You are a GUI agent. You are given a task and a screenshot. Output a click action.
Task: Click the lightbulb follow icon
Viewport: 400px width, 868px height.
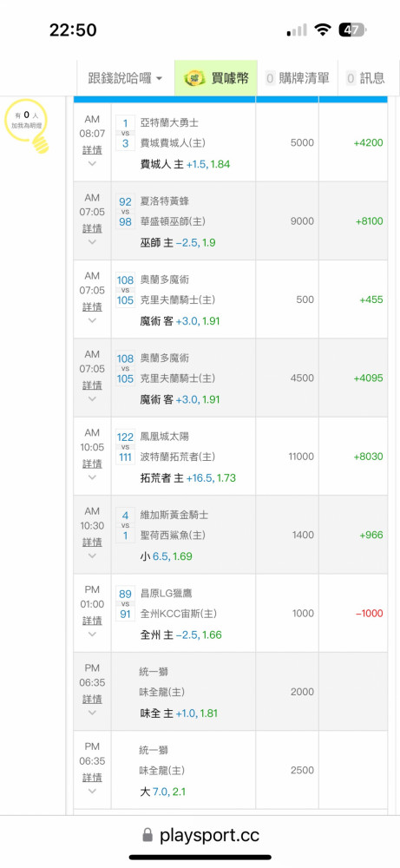point(26,126)
